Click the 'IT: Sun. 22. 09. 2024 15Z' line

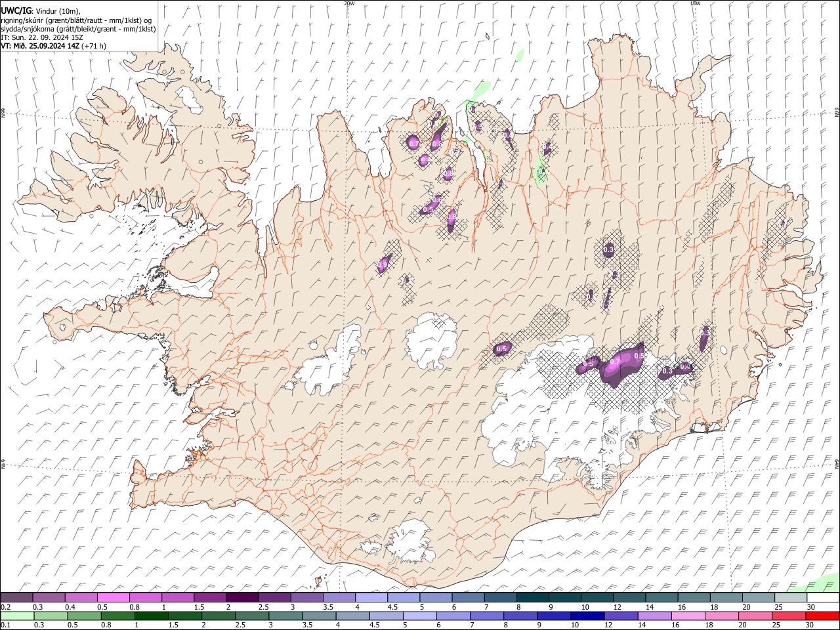[x=42, y=37]
